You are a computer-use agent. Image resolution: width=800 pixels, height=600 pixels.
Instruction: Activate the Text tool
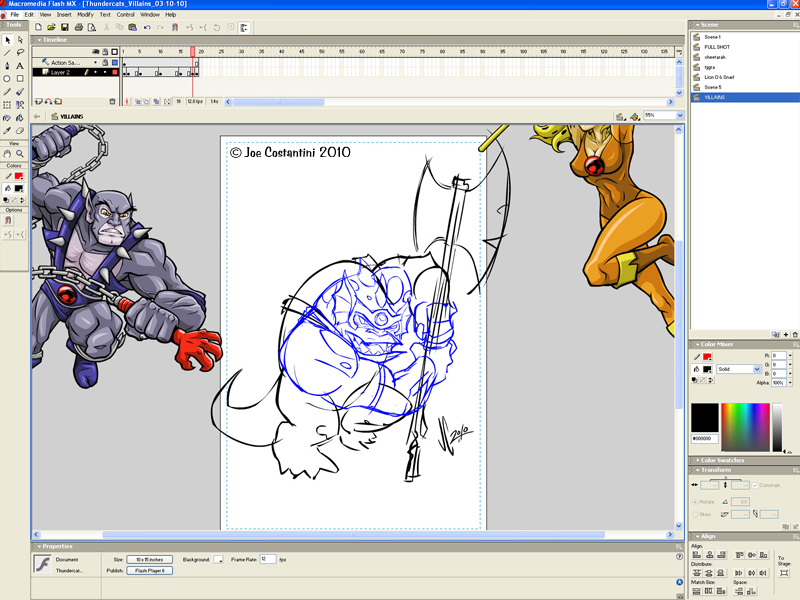click(x=20, y=66)
